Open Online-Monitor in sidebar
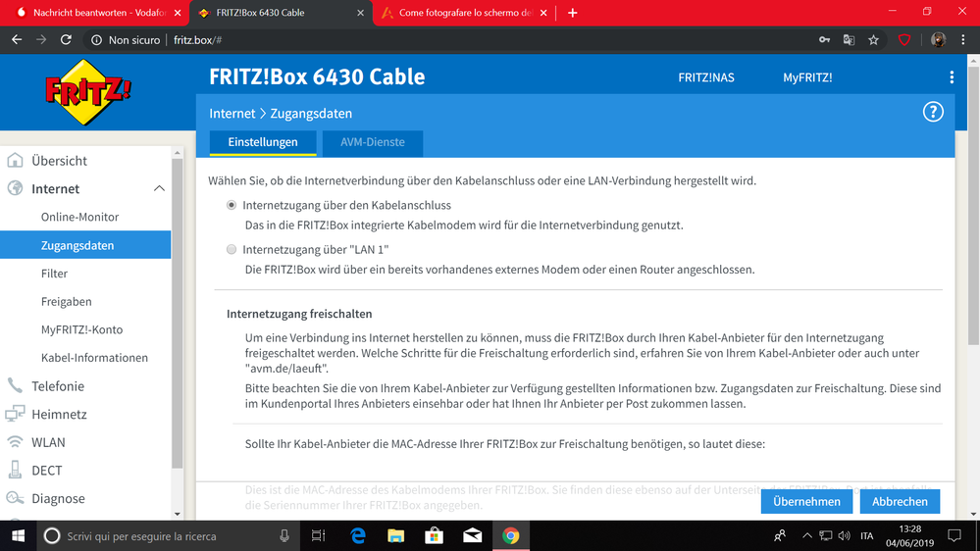The width and height of the screenshot is (980, 551). pyautogui.click(x=80, y=217)
